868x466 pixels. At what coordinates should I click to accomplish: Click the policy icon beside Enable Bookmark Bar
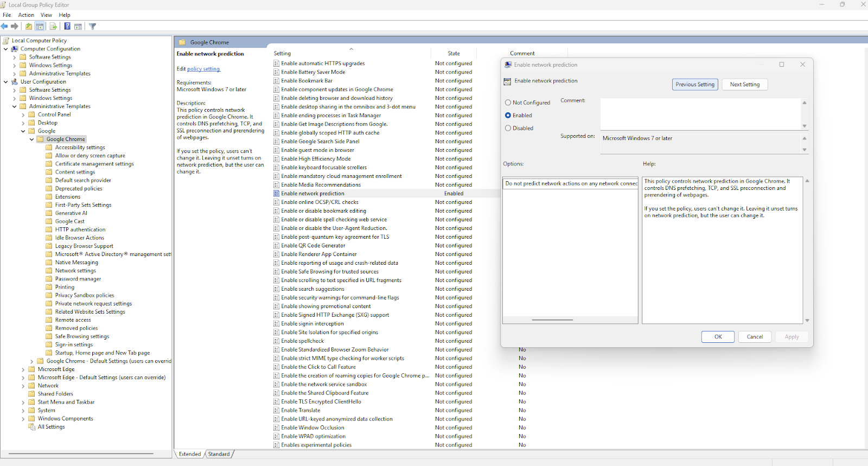[277, 81]
